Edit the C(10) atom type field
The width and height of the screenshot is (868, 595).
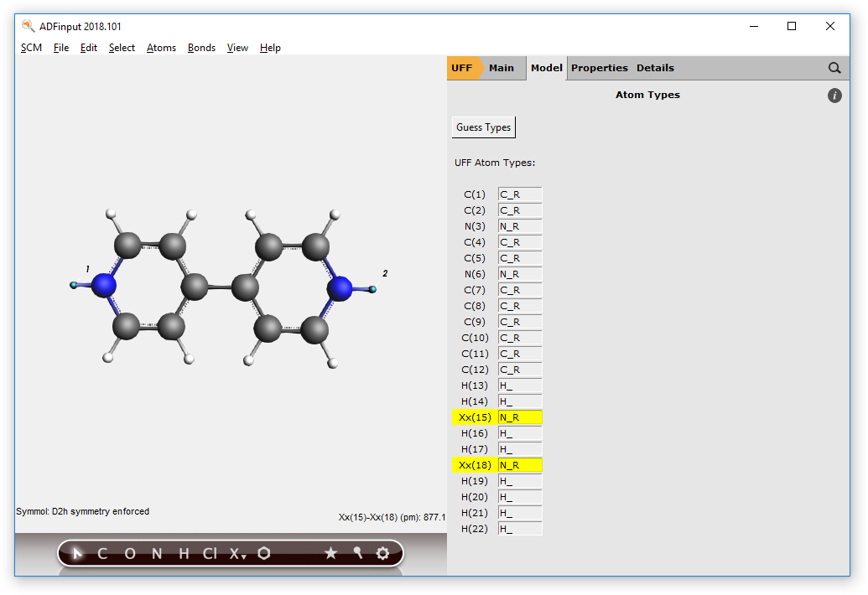[520, 338]
